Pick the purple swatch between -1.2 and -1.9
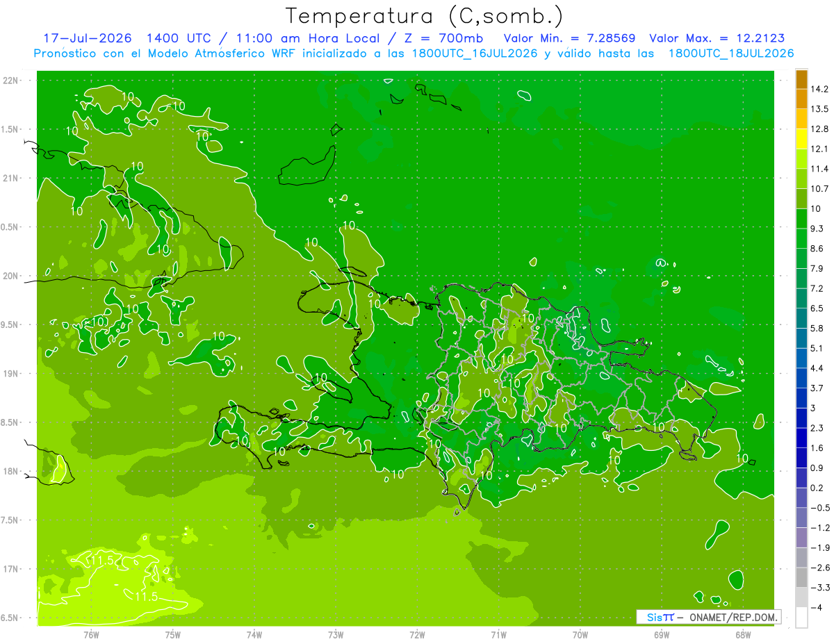Viewport: 834px width, 644px height. pos(801,538)
